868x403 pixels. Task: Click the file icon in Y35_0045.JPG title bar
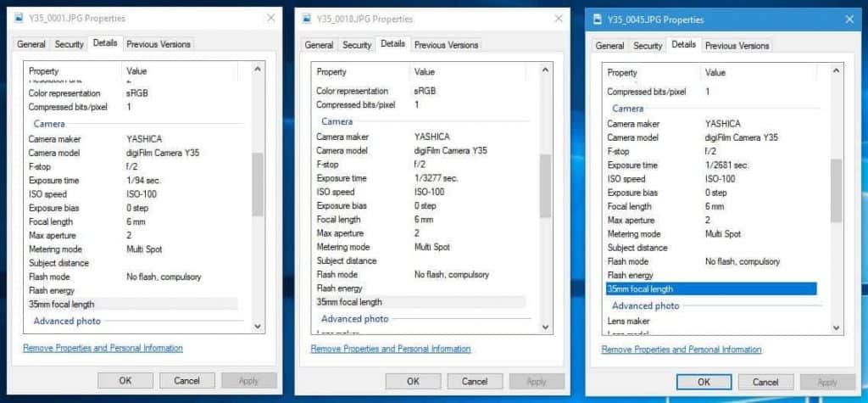tap(598, 19)
